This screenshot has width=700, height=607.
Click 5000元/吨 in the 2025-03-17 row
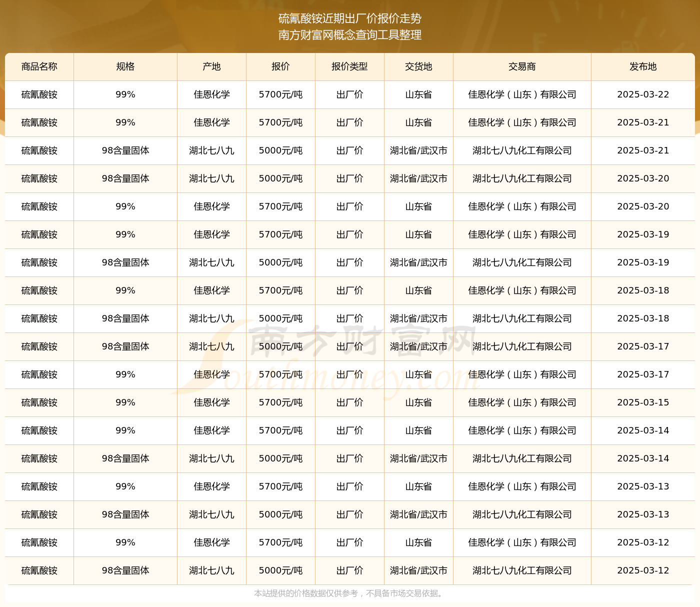280,346
